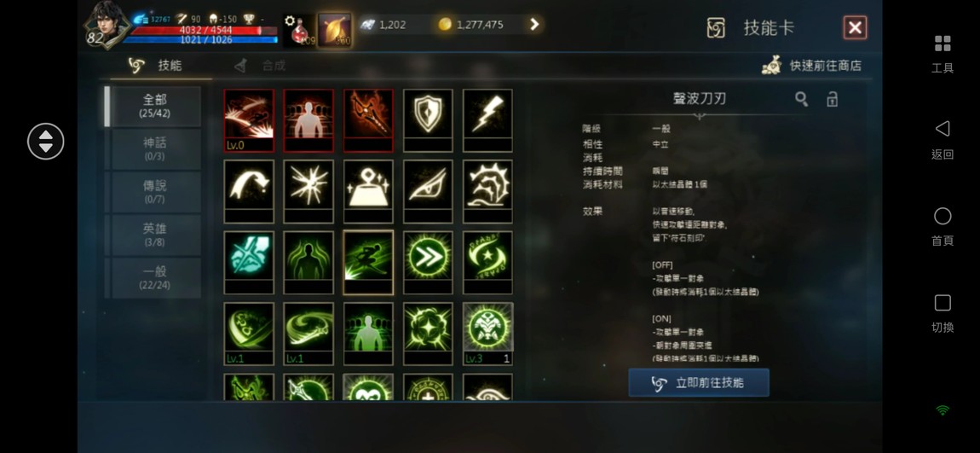Tap the character portrait level 82
Viewport: 980px width, 453px height.
point(107,25)
